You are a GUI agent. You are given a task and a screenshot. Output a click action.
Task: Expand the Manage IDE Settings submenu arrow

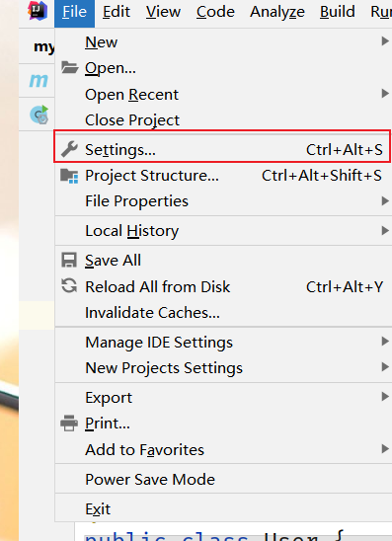pos(385,342)
